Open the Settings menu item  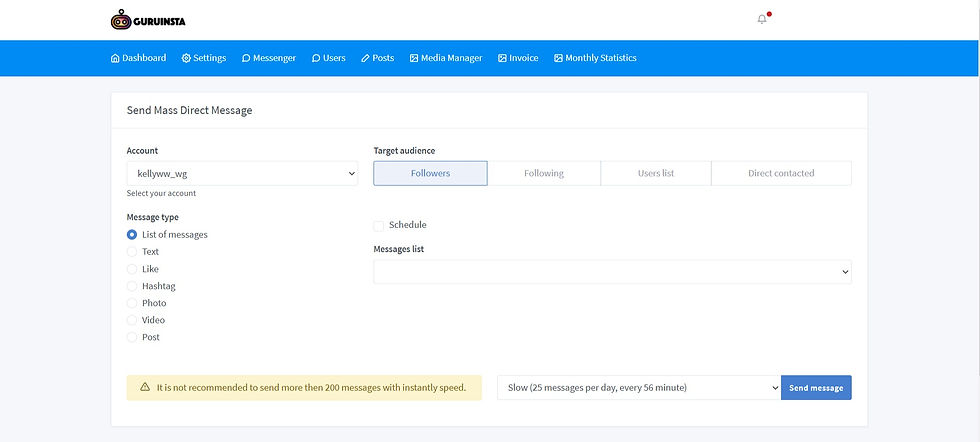[204, 58]
